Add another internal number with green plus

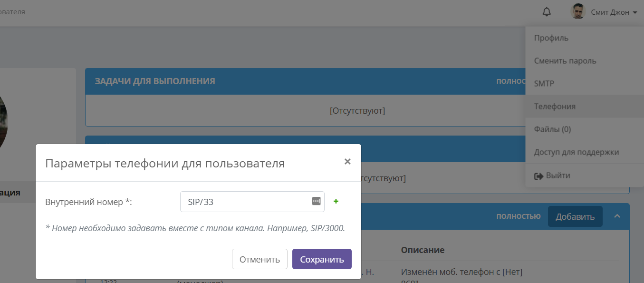point(336,201)
